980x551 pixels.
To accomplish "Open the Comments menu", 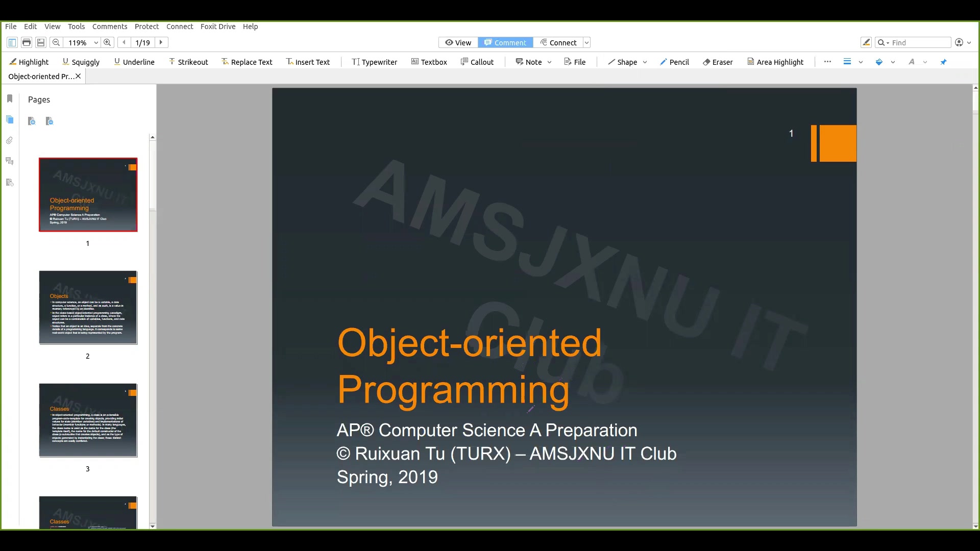I will (x=110, y=27).
